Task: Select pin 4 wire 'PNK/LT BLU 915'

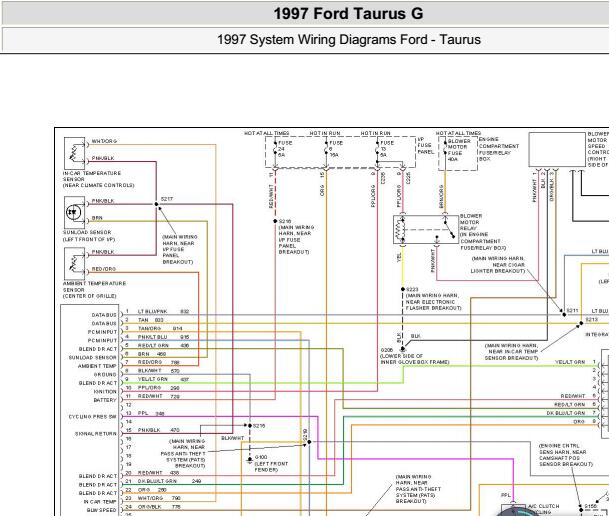Action: click(x=163, y=337)
